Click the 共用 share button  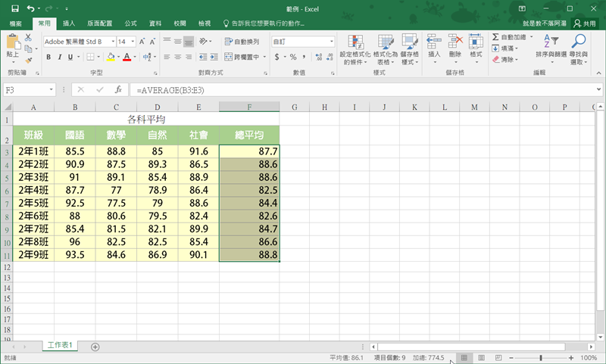583,24
